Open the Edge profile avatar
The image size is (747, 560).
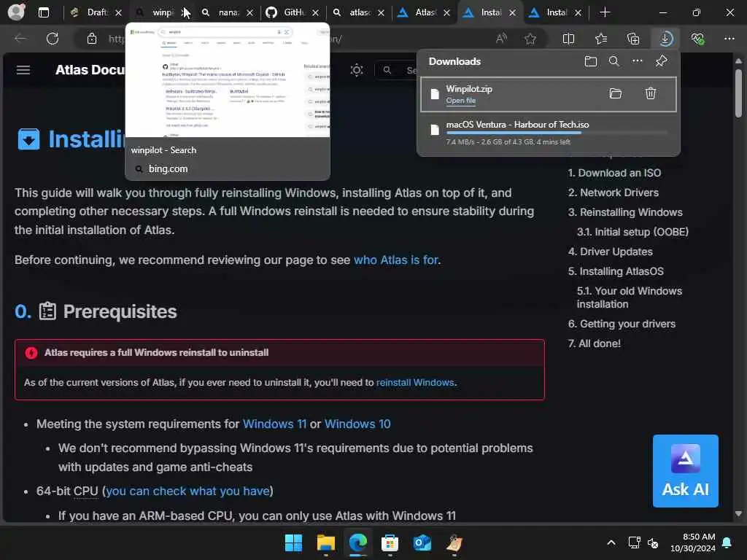click(x=16, y=12)
